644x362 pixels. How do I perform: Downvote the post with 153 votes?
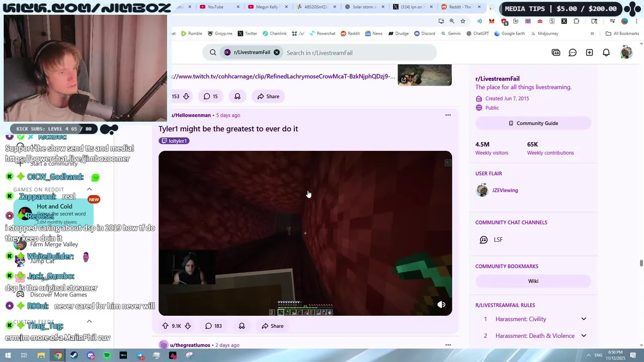(x=186, y=96)
